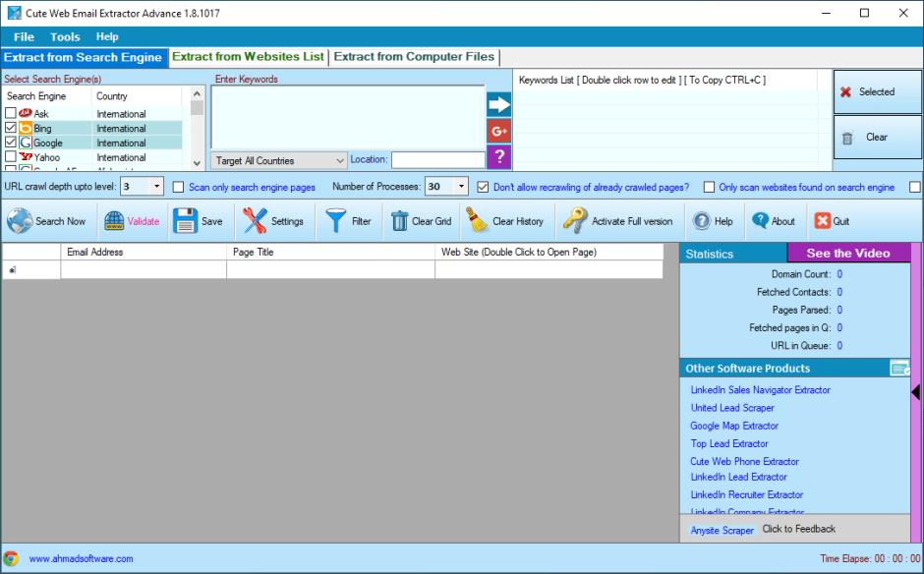This screenshot has width=924, height=574.
Task: Click the search engine list up arrow
Action: [x=197, y=93]
